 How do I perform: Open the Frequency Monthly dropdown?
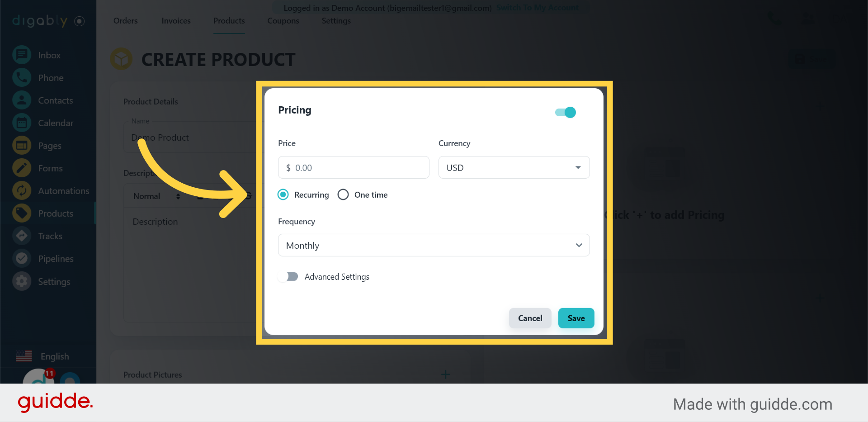(434, 245)
